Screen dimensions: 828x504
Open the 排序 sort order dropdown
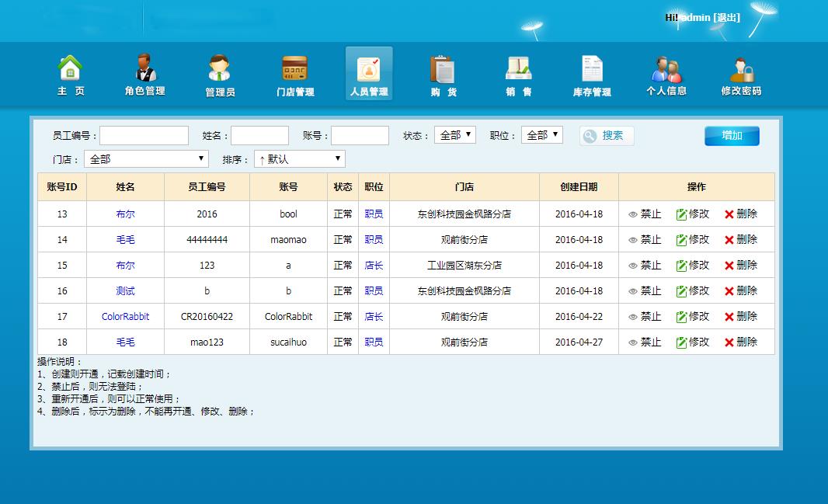pos(300,159)
